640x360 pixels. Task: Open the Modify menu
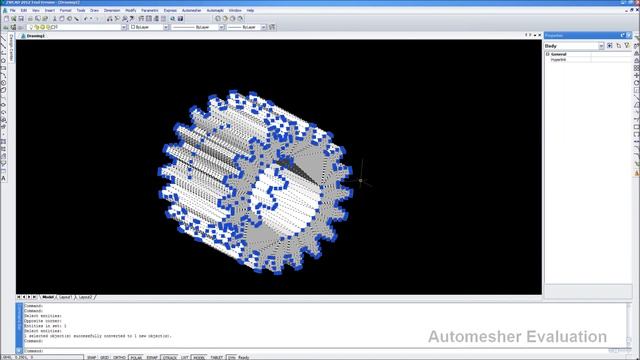pyautogui.click(x=131, y=10)
